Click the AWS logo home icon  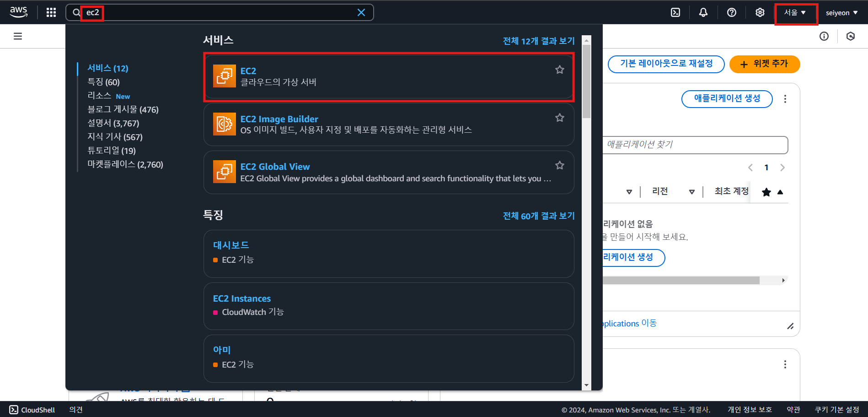pos(18,12)
